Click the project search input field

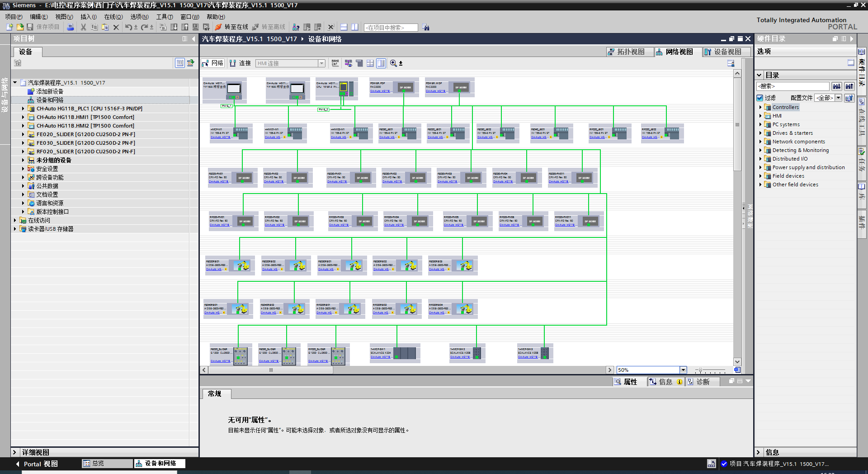click(391, 28)
